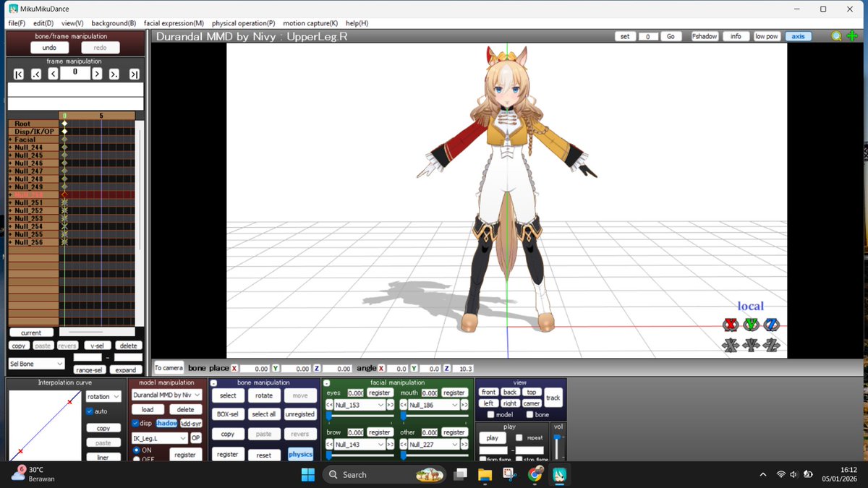
Task: Click next other morph arrow (>>)
Action: coord(465,444)
